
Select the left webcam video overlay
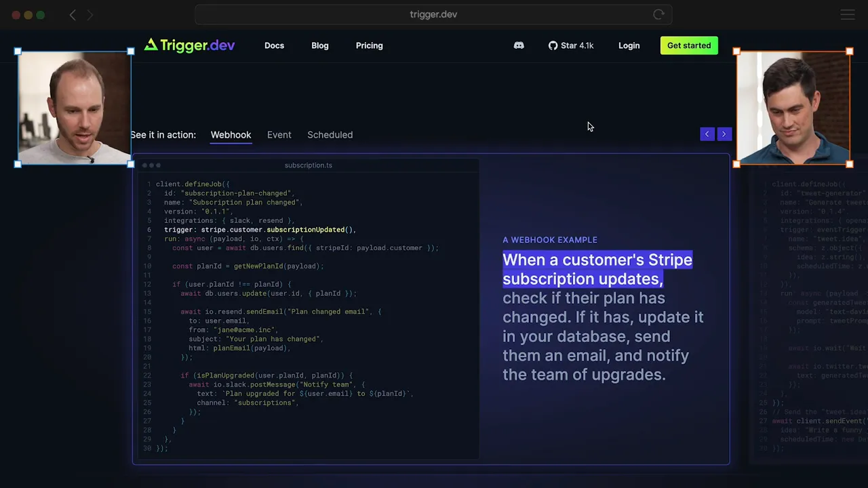pos(75,108)
